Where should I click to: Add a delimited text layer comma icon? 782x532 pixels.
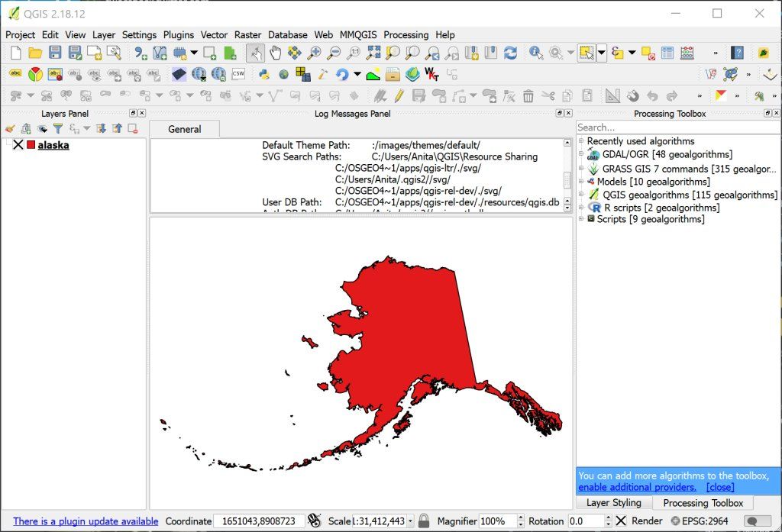(x=141, y=53)
